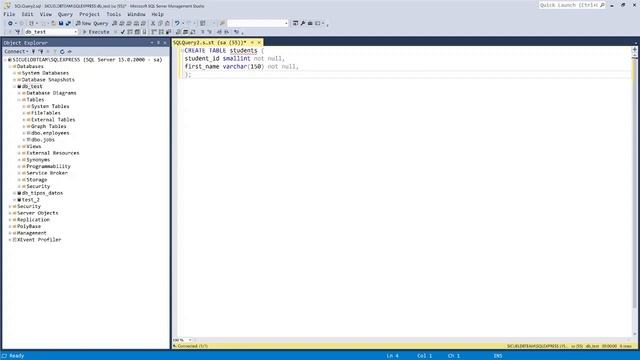The width and height of the screenshot is (640, 360).
Task: Select Results to Grid output mode
Action: (x=185, y=32)
